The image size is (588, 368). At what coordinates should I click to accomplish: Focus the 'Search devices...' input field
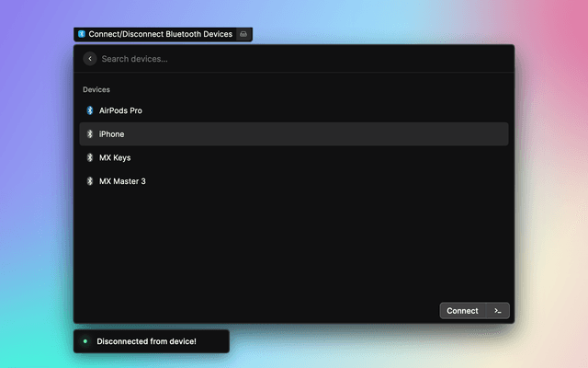coord(276,59)
